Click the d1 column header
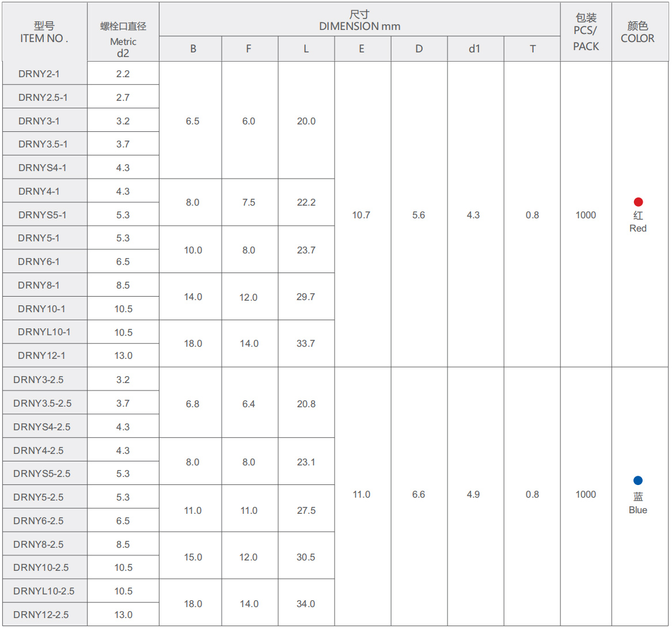 (474, 49)
